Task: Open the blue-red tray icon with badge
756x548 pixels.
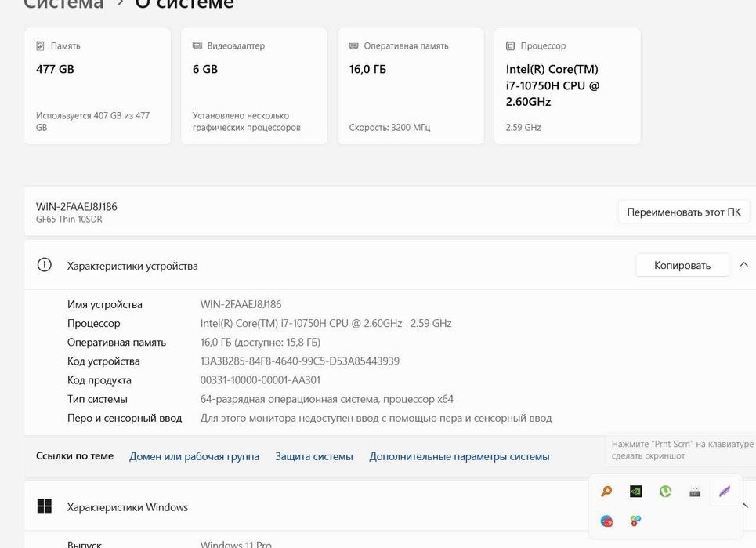Action: click(x=606, y=521)
